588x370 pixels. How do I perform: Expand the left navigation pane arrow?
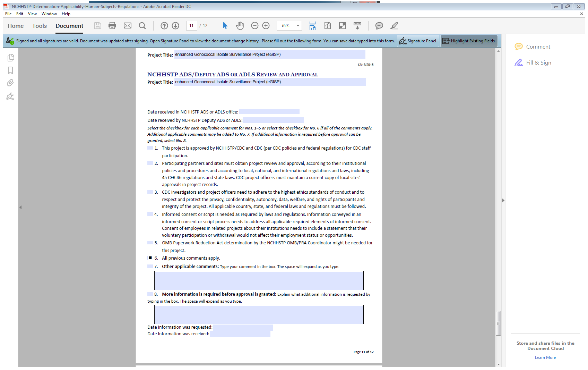coord(20,208)
